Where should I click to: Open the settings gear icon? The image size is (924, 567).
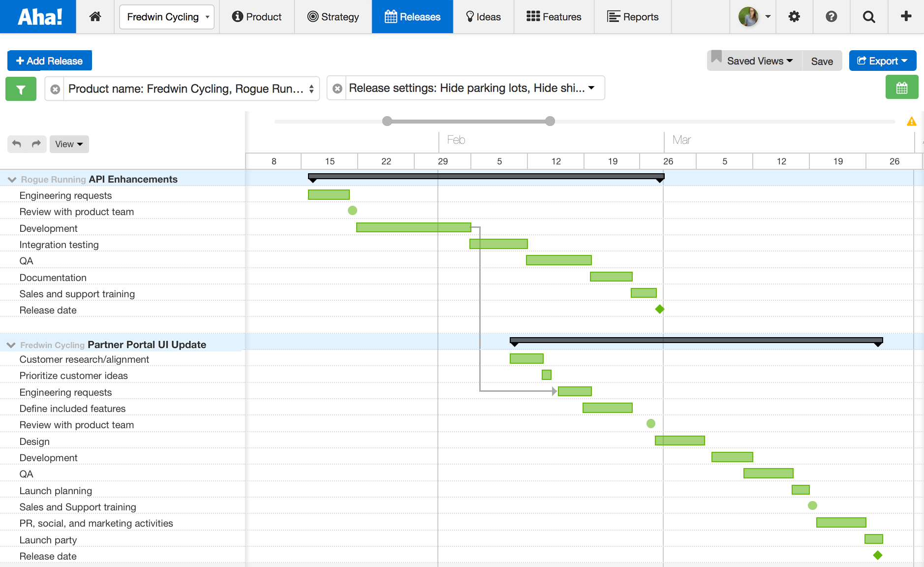click(x=794, y=17)
